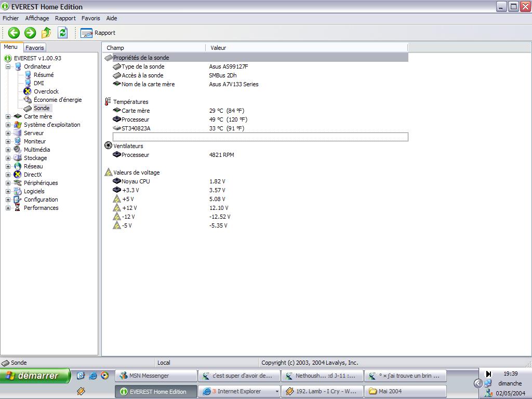Click the Périphériques icon in tree
532x399 pixels.
click(x=18, y=183)
